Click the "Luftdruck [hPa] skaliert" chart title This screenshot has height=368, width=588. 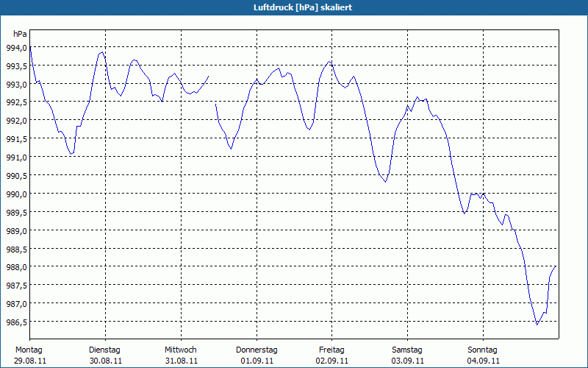[294, 7]
